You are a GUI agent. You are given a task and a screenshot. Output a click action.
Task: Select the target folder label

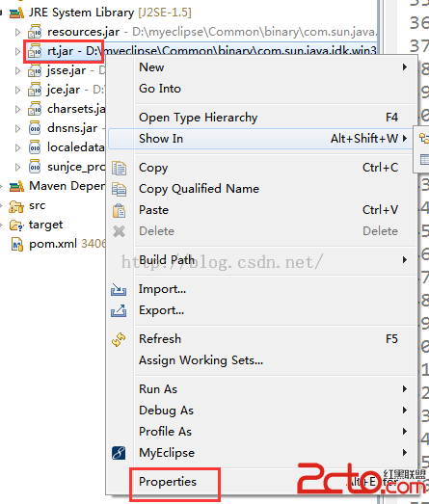(x=45, y=225)
